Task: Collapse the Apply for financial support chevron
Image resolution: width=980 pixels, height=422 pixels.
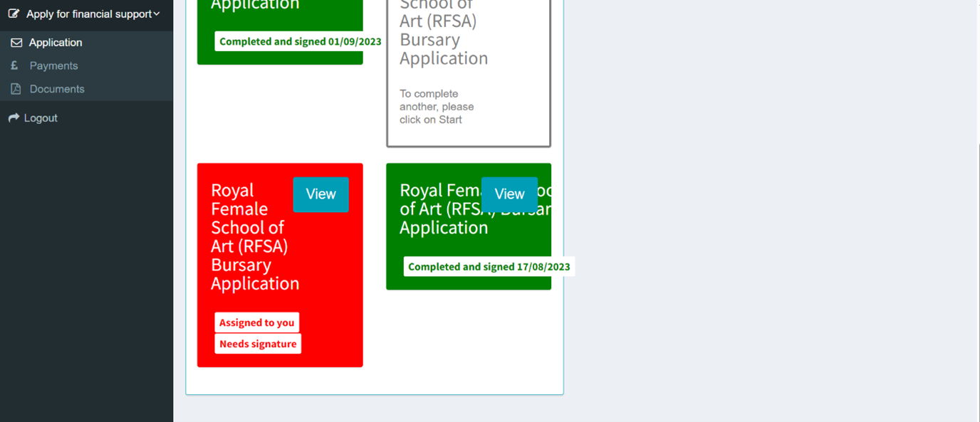Action: tap(157, 14)
